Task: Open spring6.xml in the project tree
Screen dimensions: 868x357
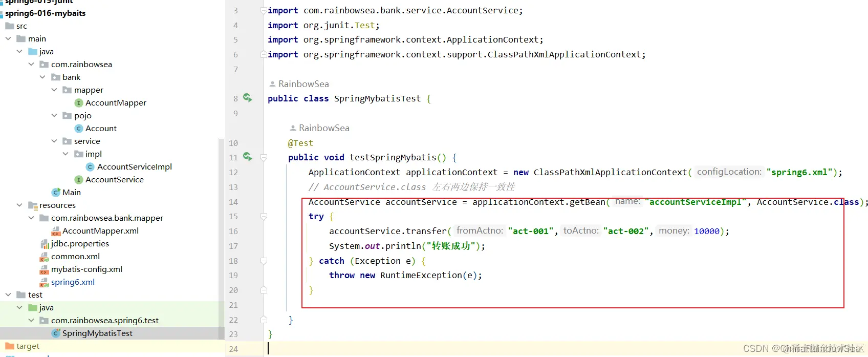Action: click(x=73, y=282)
